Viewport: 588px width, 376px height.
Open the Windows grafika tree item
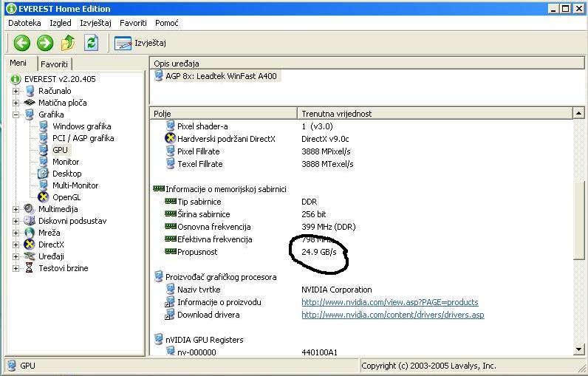(81, 126)
